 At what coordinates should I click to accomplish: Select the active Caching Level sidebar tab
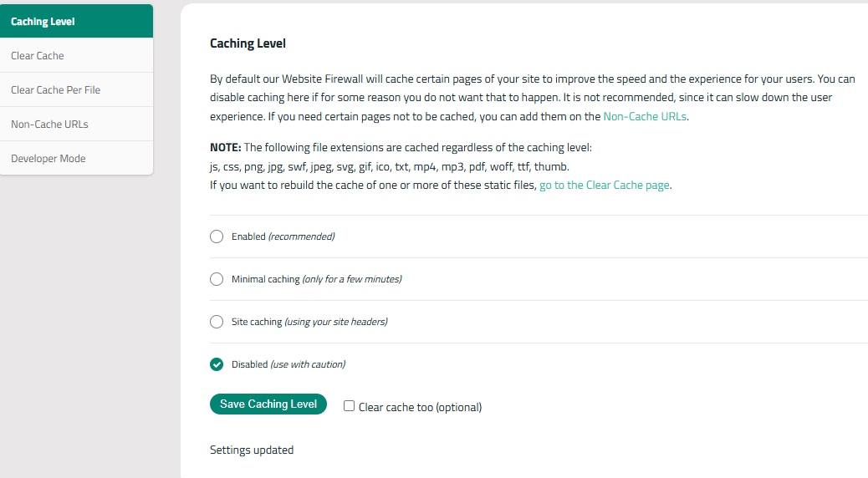point(76,21)
